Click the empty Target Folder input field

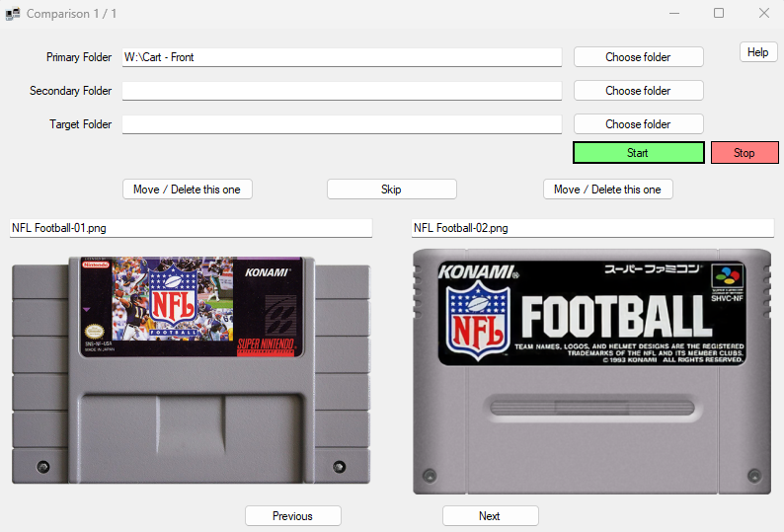tap(342, 124)
